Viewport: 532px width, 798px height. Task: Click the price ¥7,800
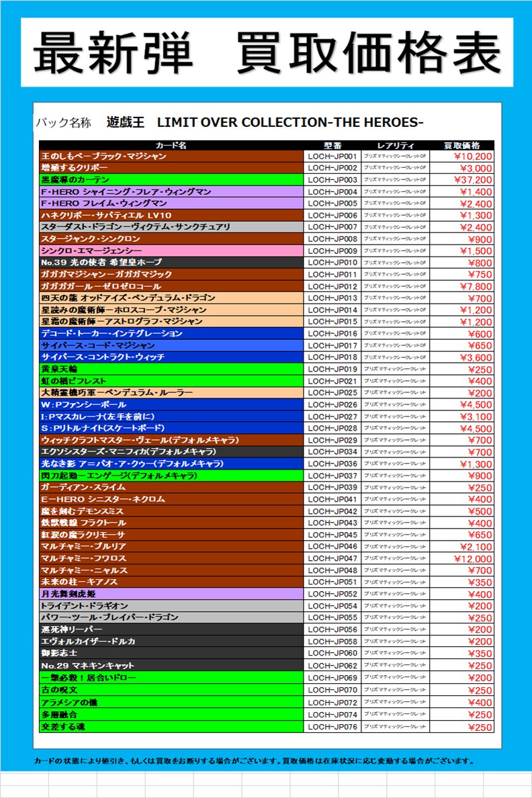pos(476,287)
